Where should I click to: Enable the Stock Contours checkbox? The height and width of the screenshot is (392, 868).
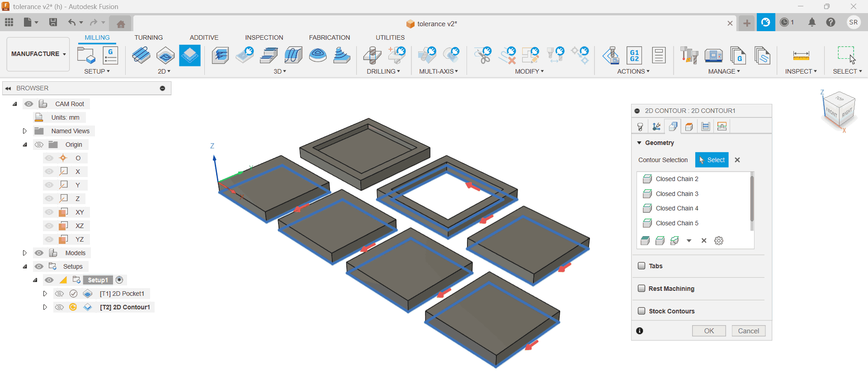coord(642,311)
